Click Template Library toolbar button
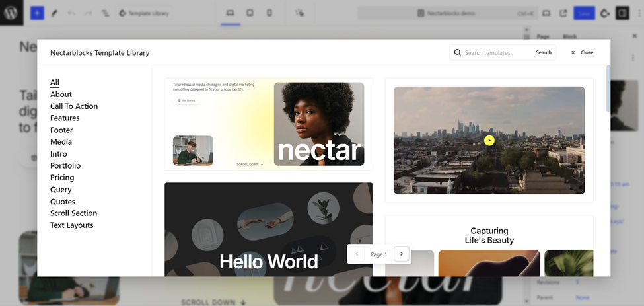 (144, 13)
